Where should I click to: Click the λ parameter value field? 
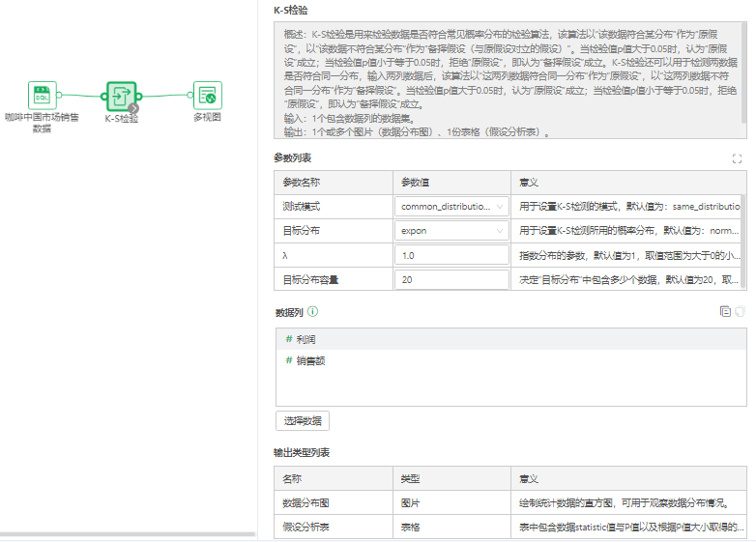click(451, 255)
